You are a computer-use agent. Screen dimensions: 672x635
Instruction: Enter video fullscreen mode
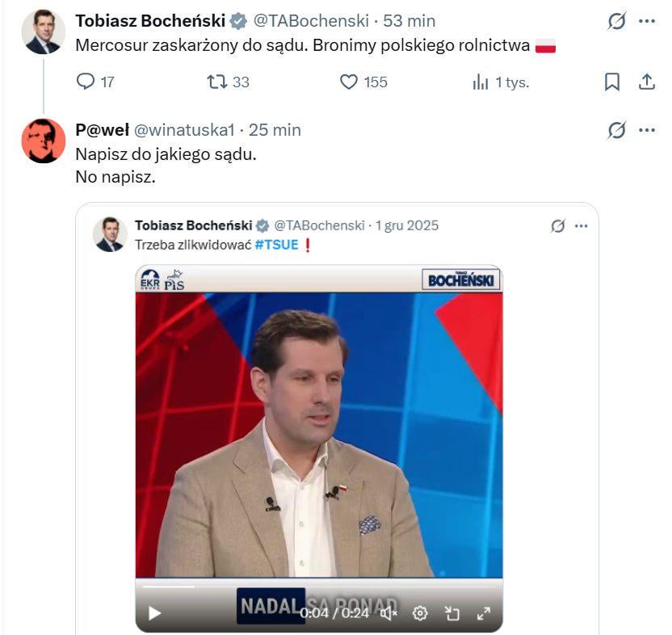pos(484,613)
